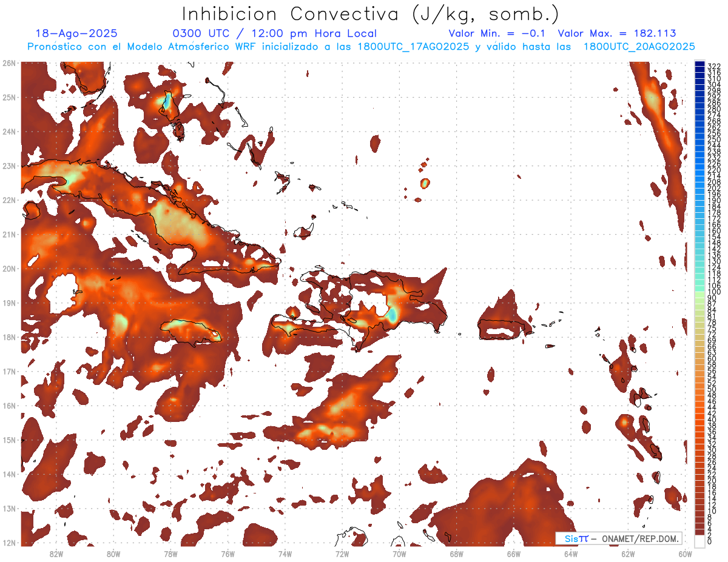Click the 60W longitude label
This screenshot has height=562, width=728.
point(685,554)
